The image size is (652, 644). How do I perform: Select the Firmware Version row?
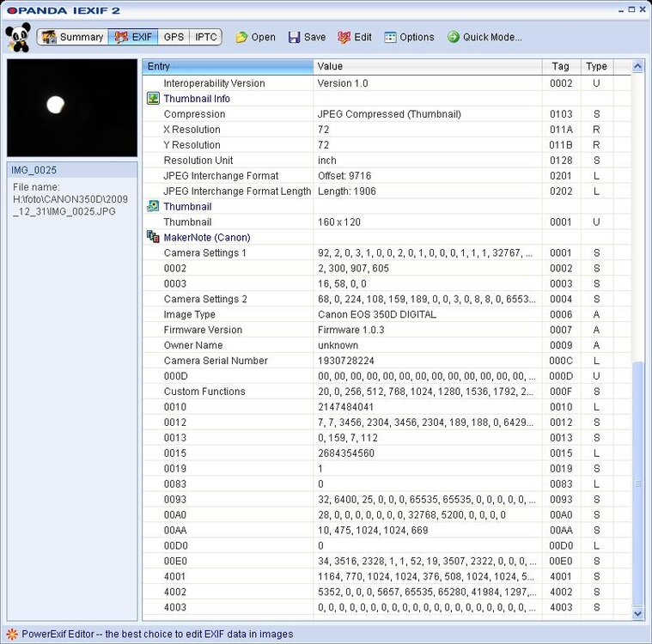click(x=203, y=330)
